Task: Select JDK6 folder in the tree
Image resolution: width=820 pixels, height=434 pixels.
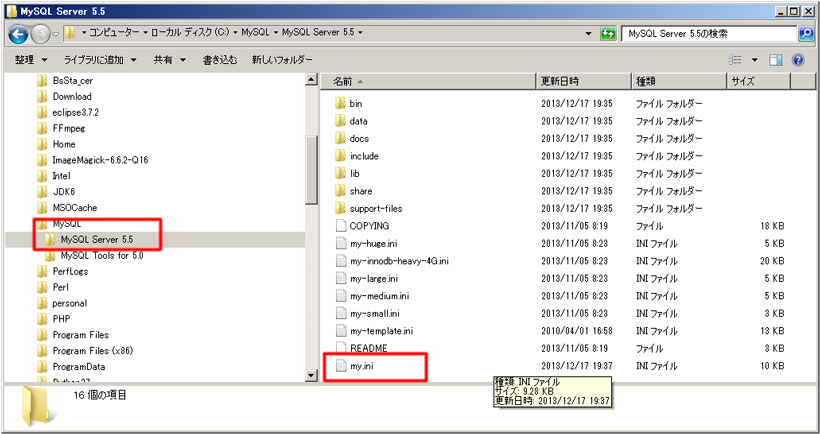Action: click(x=64, y=192)
